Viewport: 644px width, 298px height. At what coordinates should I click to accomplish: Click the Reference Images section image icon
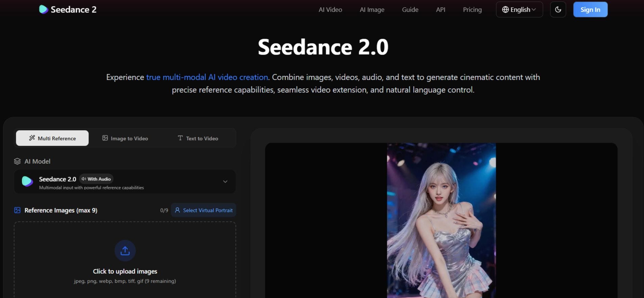(x=17, y=210)
